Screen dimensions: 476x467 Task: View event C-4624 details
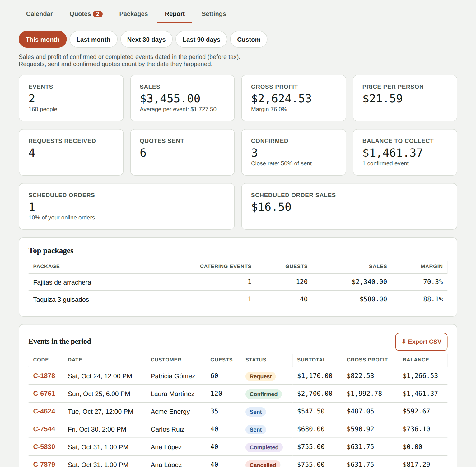[44, 411]
